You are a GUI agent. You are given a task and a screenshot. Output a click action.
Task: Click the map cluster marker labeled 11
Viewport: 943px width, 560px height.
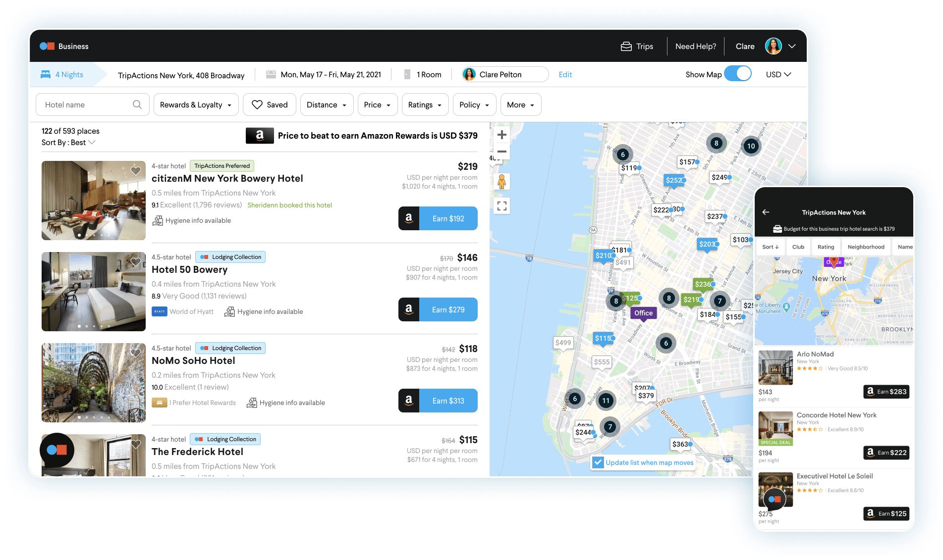pyautogui.click(x=606, y=401)
